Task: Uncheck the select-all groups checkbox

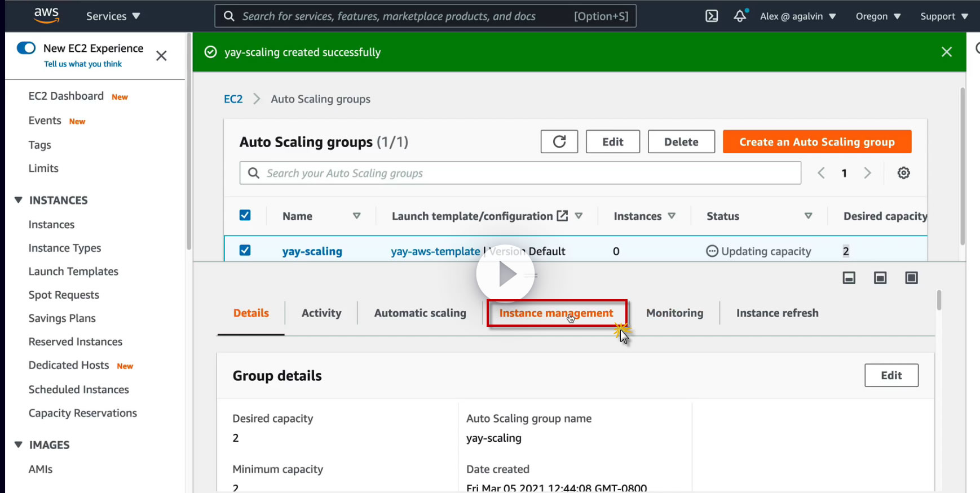Action: [245, 215]
